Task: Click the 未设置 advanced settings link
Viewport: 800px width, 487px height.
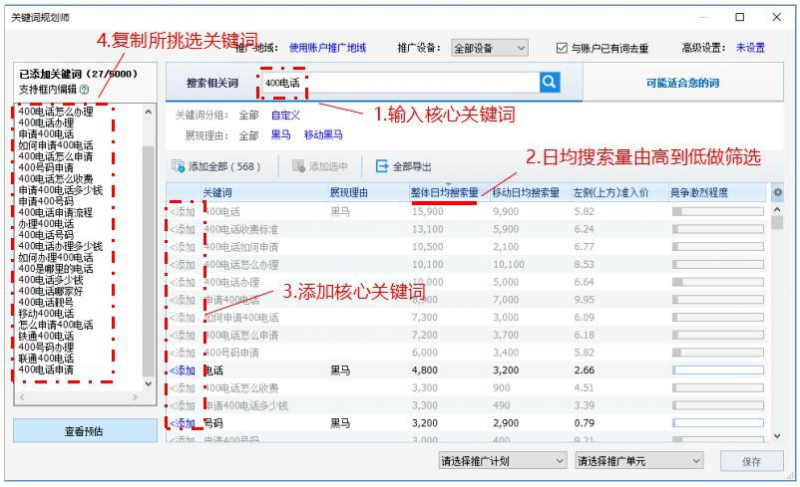Action: pyautogui.click(x=750, y=48)
